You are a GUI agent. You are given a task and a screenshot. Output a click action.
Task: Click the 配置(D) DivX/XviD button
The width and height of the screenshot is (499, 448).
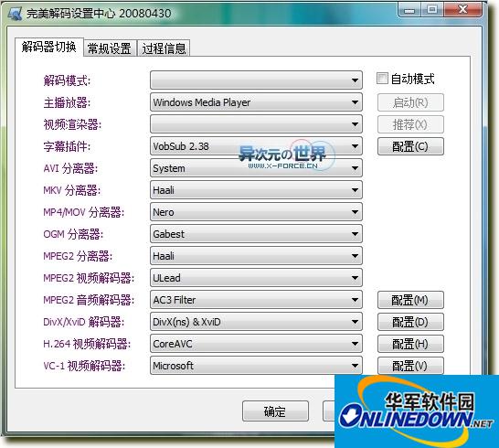click(x=410, y=322)
